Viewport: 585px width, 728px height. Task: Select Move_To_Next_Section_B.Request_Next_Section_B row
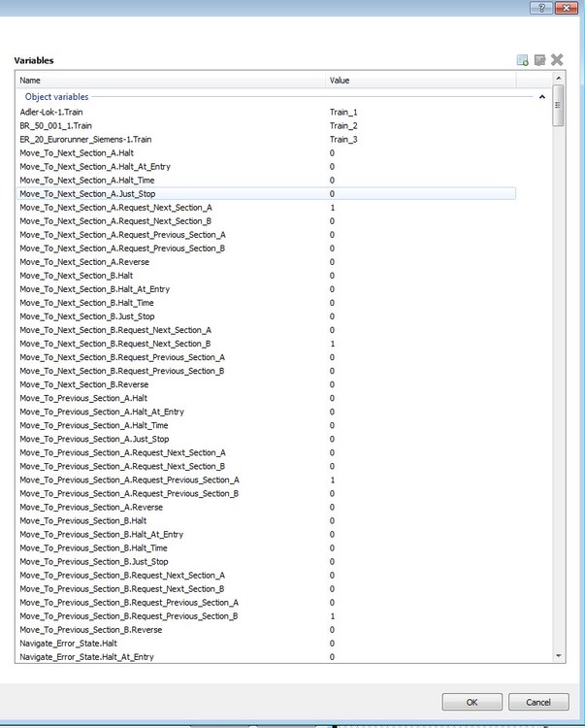(266, 344)
